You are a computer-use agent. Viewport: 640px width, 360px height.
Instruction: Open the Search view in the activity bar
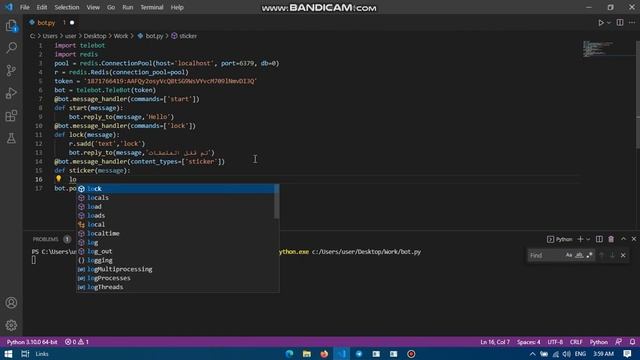tap(11, 48)
